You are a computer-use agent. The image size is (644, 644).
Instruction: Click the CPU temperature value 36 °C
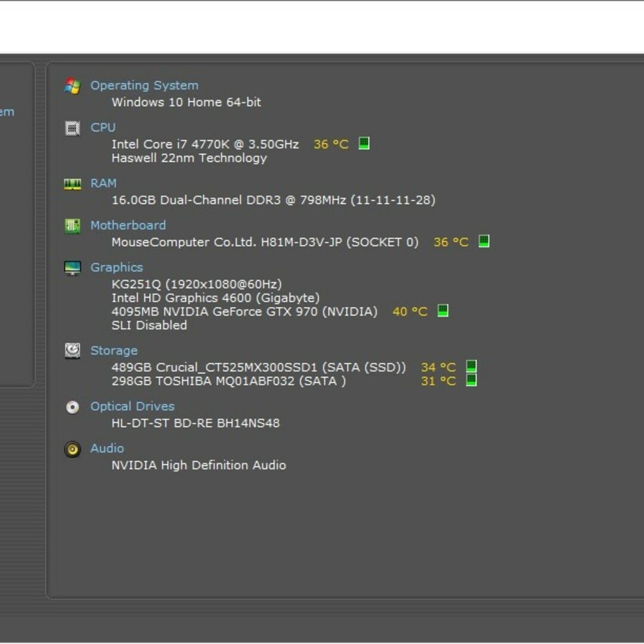pos(331,144)
